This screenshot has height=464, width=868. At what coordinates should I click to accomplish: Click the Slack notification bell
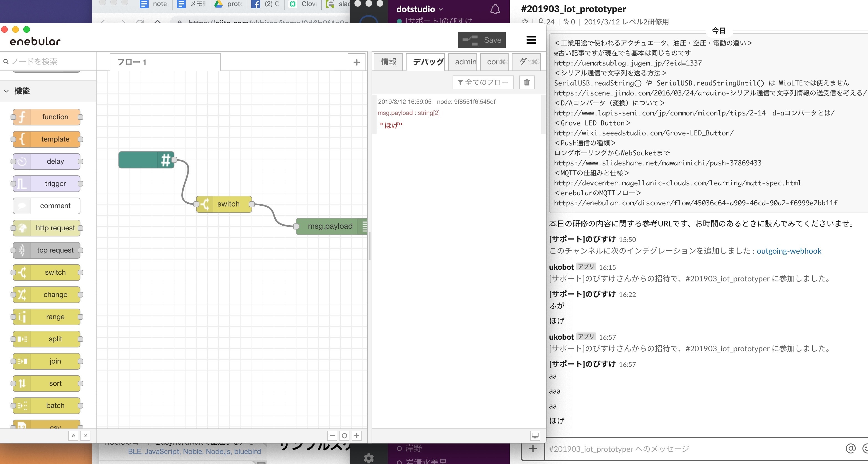495,9
